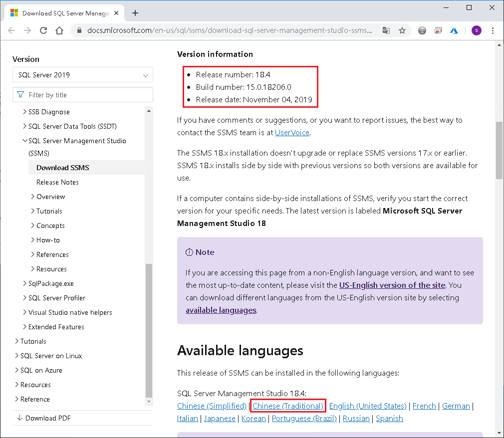Expand the top-level Reference node
Viewport: 504px width, 438px height.
16,399
